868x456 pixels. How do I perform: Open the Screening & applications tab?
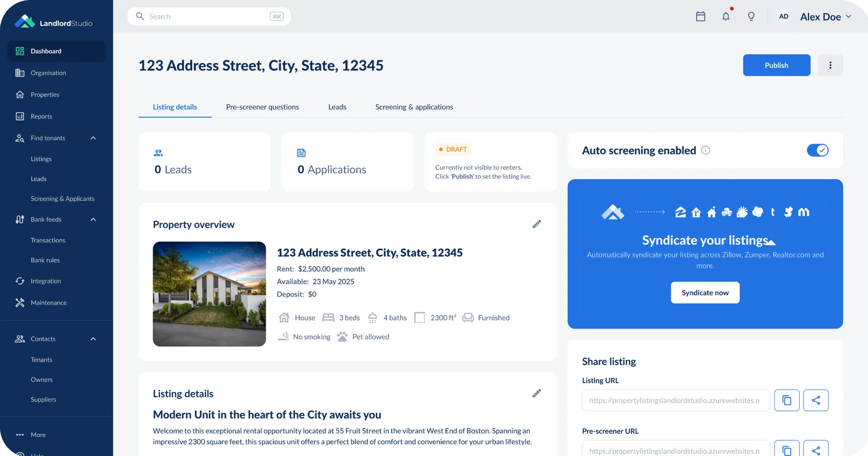[x=414, y=107]
